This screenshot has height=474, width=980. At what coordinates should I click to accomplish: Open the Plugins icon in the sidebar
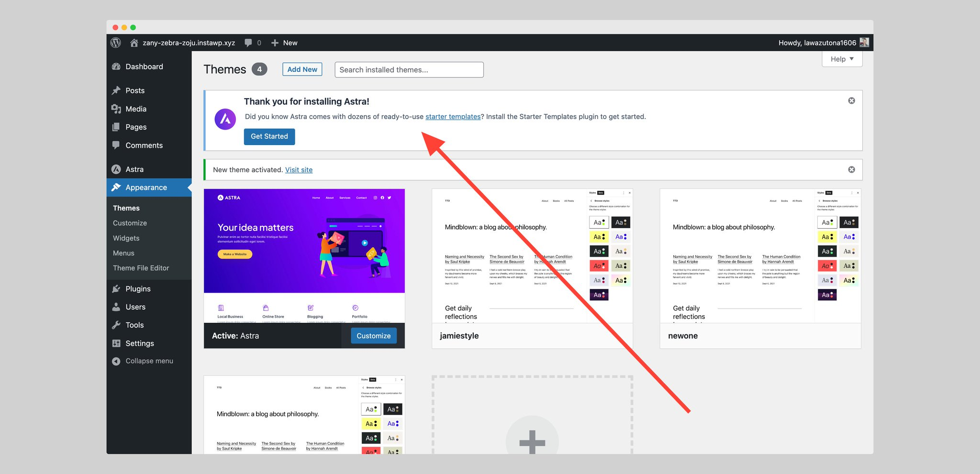click(116, 288)
